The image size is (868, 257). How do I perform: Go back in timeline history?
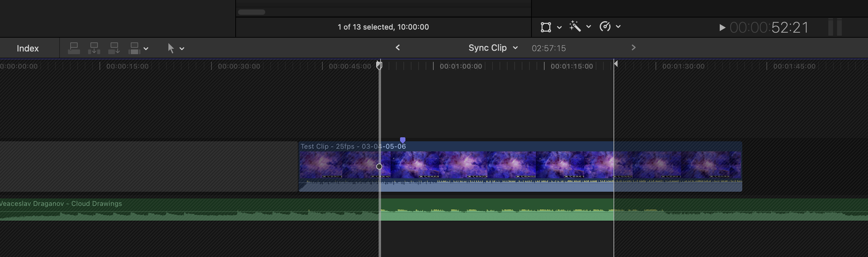click(398, 47)
